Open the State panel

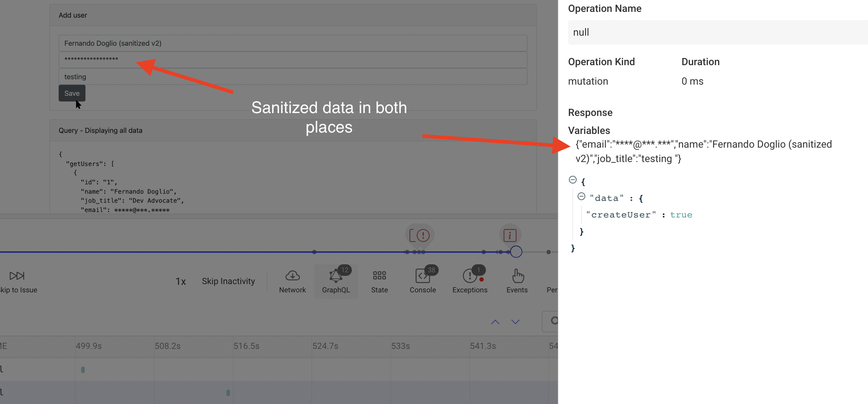[x=379, y=281]
